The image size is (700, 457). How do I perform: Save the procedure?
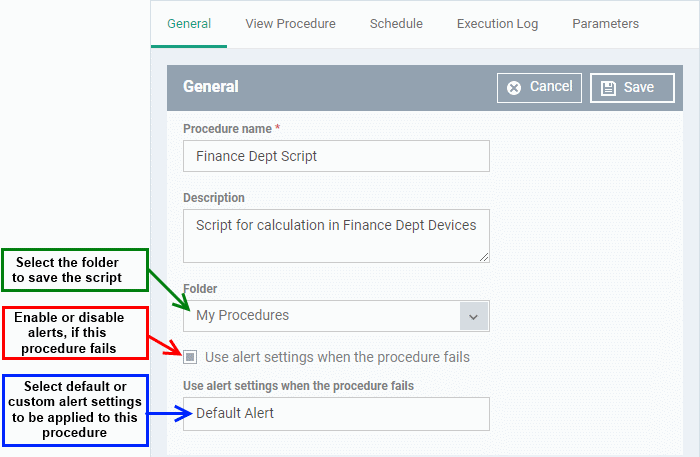(632, 88)
